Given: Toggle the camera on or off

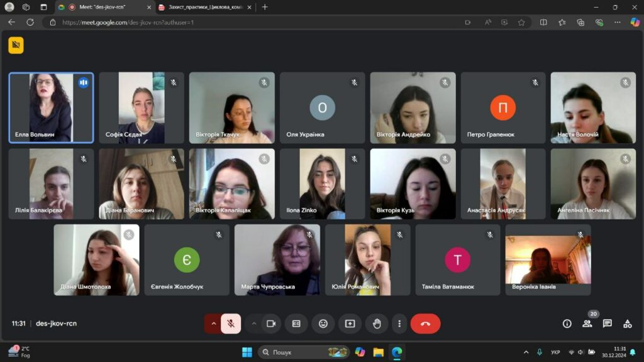Looking at the screenshot, I should click(x=271, y=324).
